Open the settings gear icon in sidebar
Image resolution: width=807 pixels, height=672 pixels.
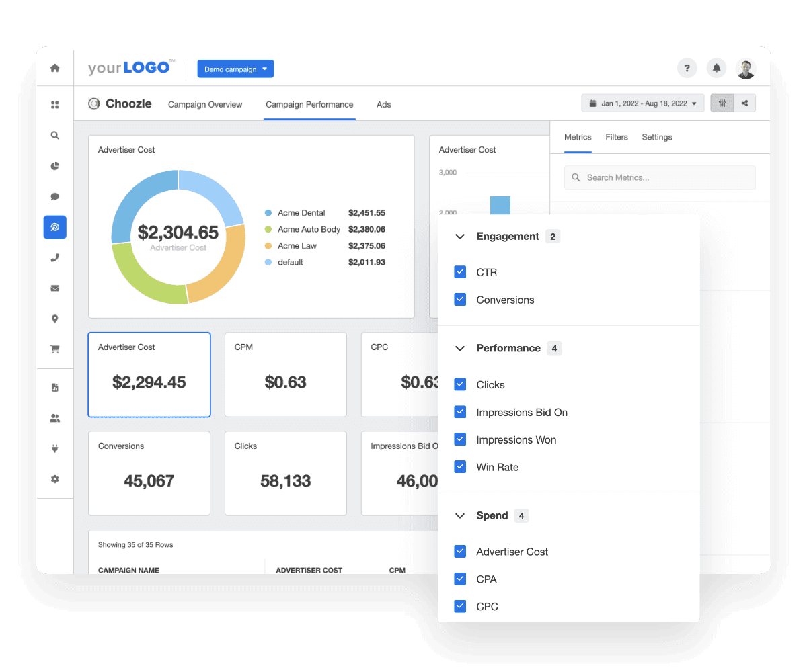tap(54, 479)
